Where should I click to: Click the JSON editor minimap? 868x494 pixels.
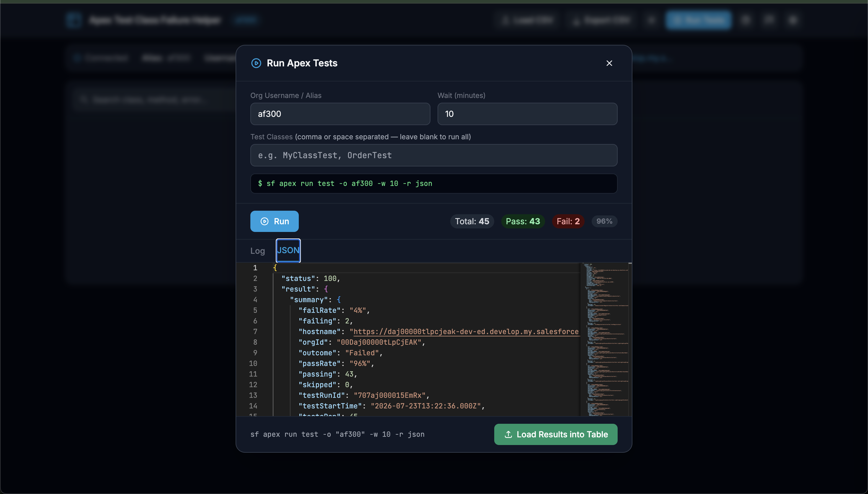pos(604,339)
